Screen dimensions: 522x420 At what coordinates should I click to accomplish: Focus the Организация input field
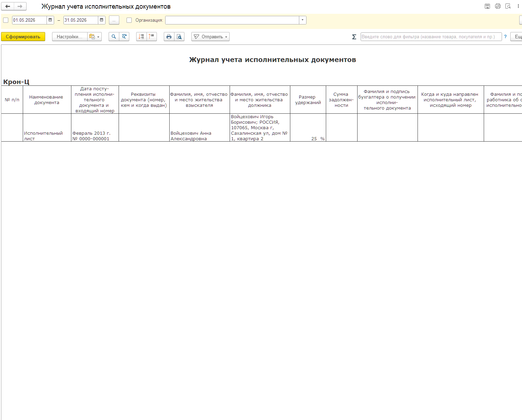(232, 20)
